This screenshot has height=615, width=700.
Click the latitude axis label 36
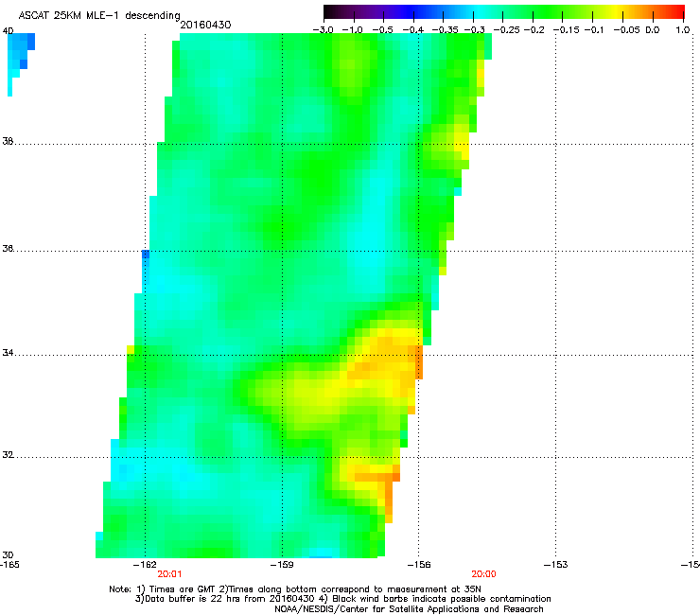(x=8, y=248)
